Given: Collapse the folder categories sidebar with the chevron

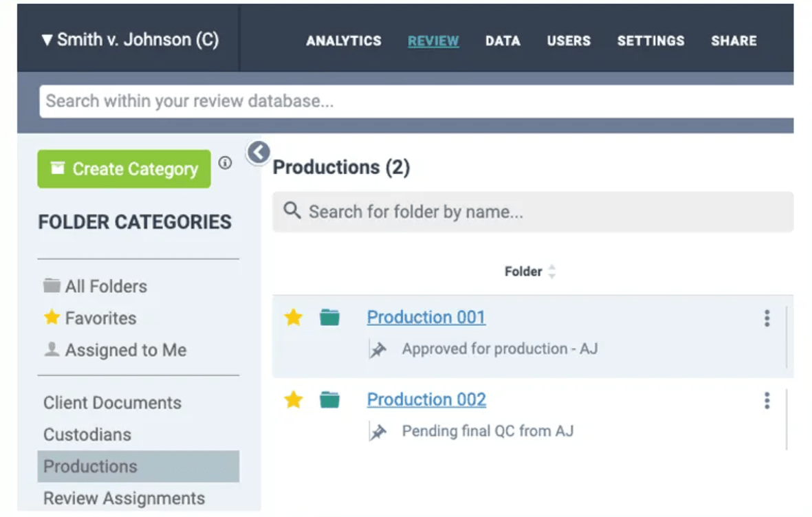Looking at the screenshot, I should coord(259,153).
